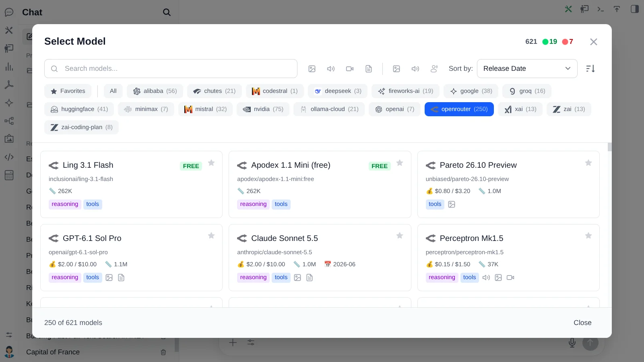The image size is (644, 362).
Task: Favorite the Pareto 26.10 Preview star
Action: (x=588, y=163)
